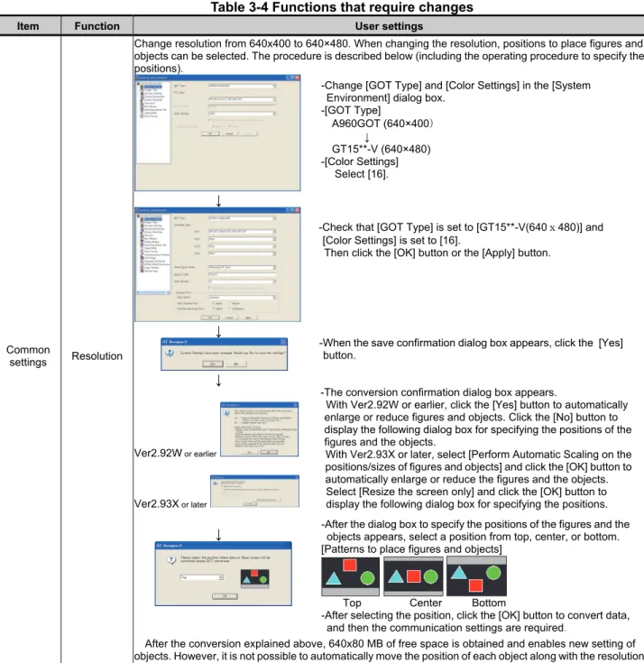
Task: Click OK in upper System Environment dialog
Action: (x=210, y=134)
